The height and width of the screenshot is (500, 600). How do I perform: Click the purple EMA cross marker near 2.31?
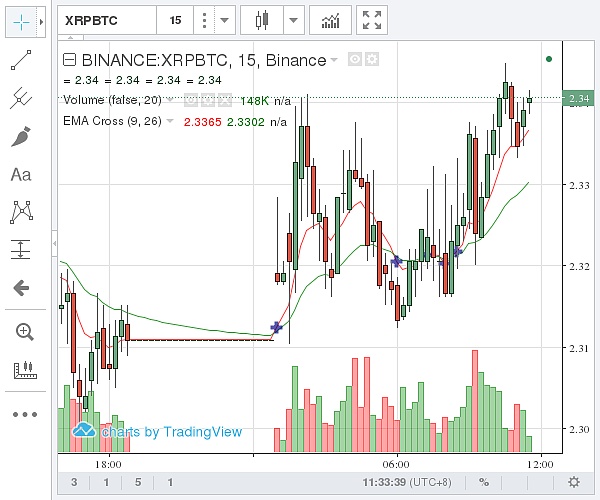click(276, 327)
